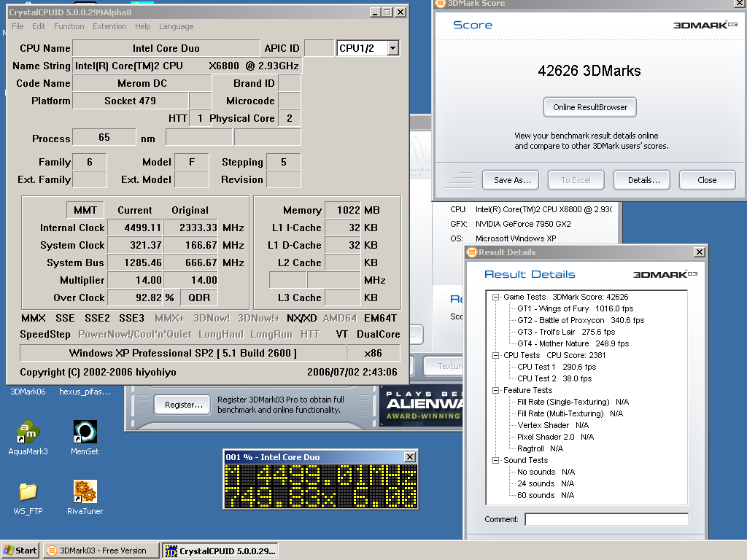Switch to CrystalCPUID taskbar button

220,551
